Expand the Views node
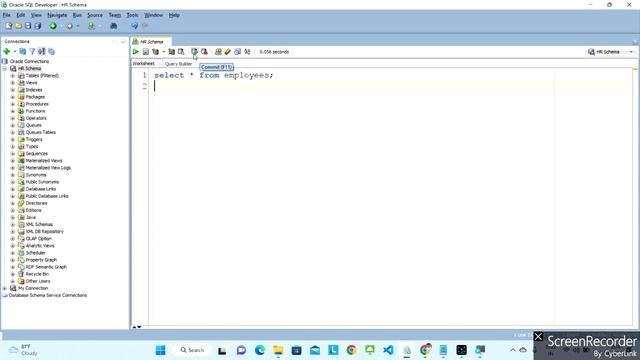 point(13,82)
